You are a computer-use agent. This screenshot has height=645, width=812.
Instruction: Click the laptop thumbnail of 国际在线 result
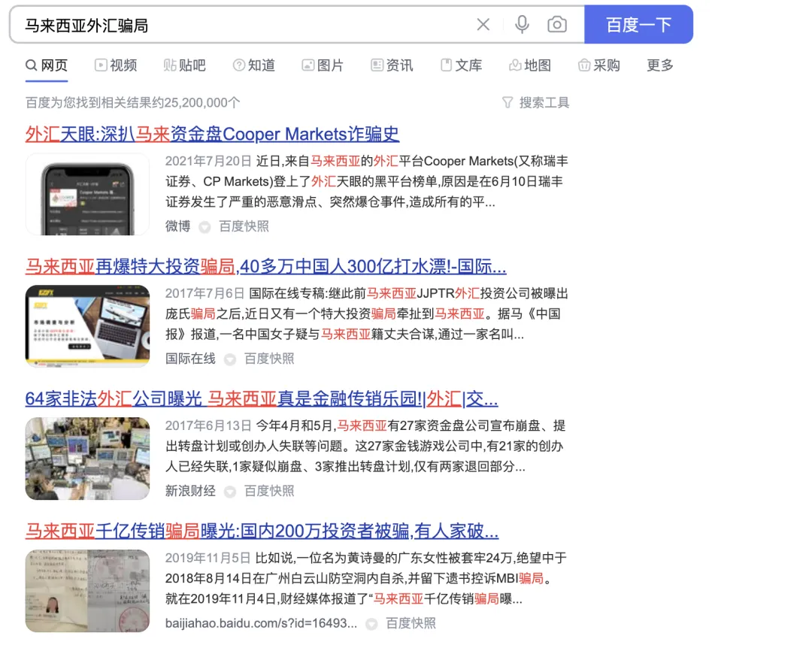[87, 326]
